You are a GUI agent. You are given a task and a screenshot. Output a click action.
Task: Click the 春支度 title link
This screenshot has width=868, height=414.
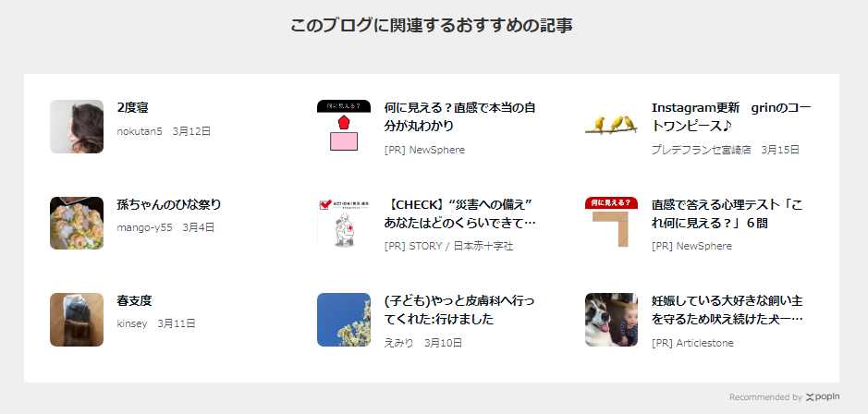point(134,301)
